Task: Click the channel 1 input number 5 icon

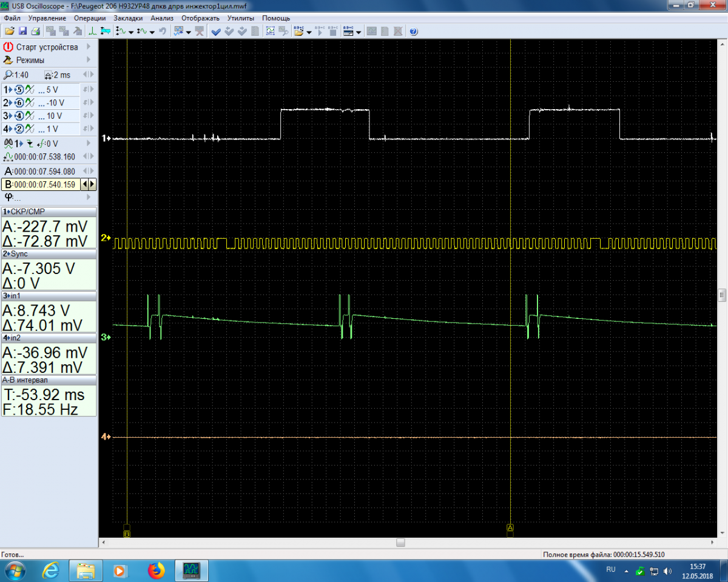Action: 18,89
